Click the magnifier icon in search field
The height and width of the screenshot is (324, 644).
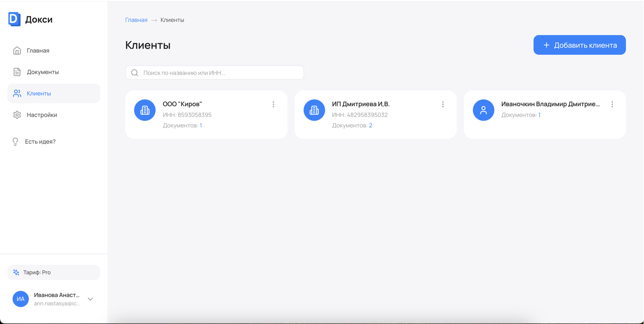click(135, 73)
